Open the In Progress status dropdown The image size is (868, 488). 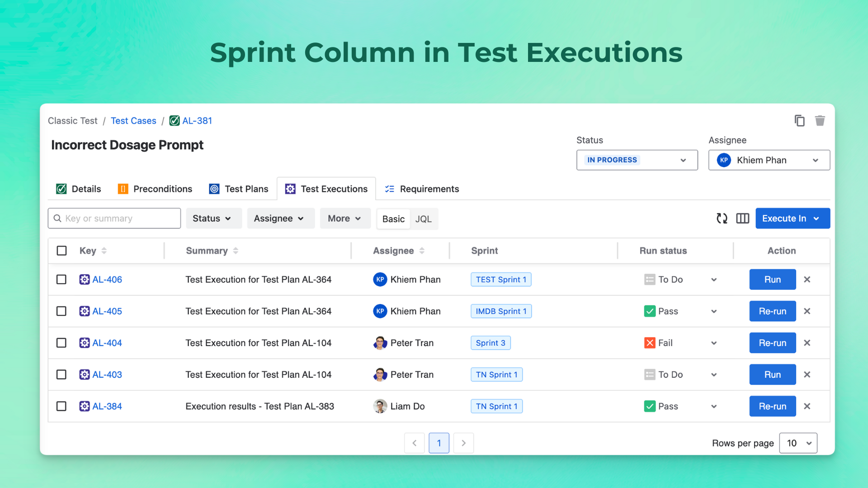coord(637,160)
